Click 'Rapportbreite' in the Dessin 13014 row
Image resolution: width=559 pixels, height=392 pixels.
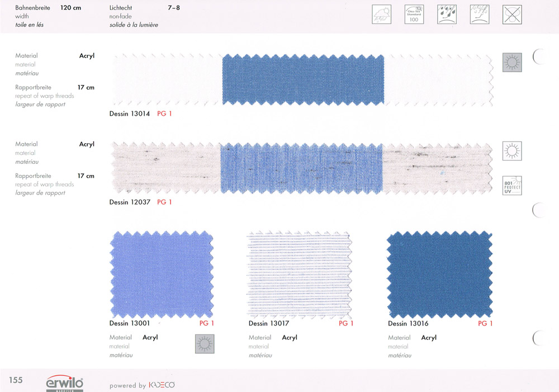coord(33,87)
